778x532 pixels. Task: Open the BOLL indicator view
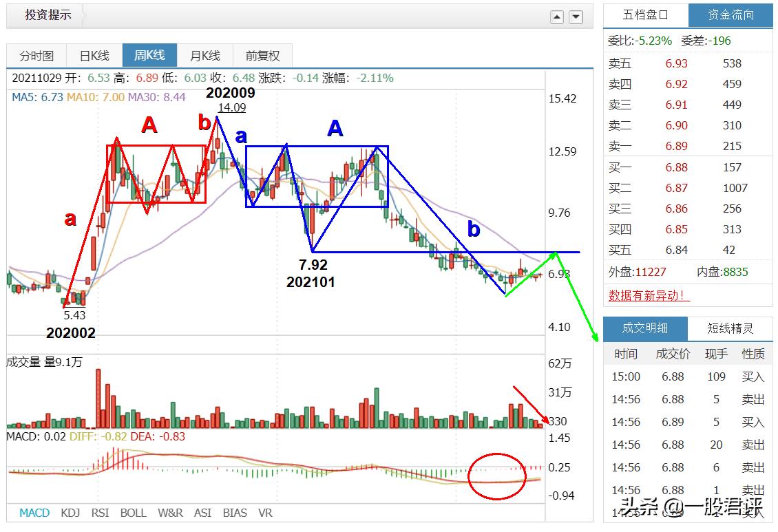[x=134, y=513]
